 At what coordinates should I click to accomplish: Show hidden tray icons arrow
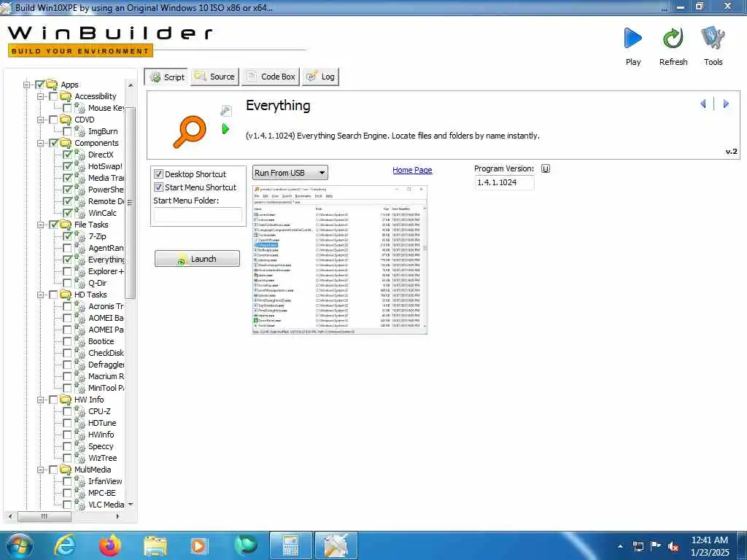click(620, 547)
